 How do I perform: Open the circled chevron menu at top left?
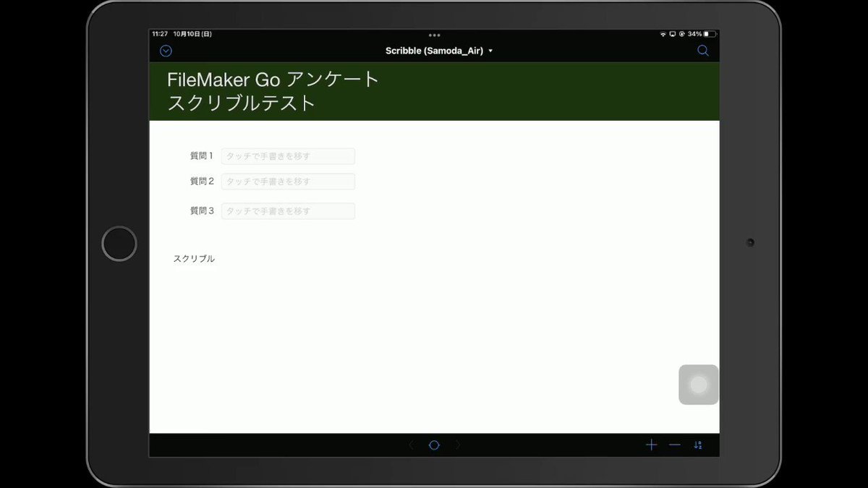point(166,51)
